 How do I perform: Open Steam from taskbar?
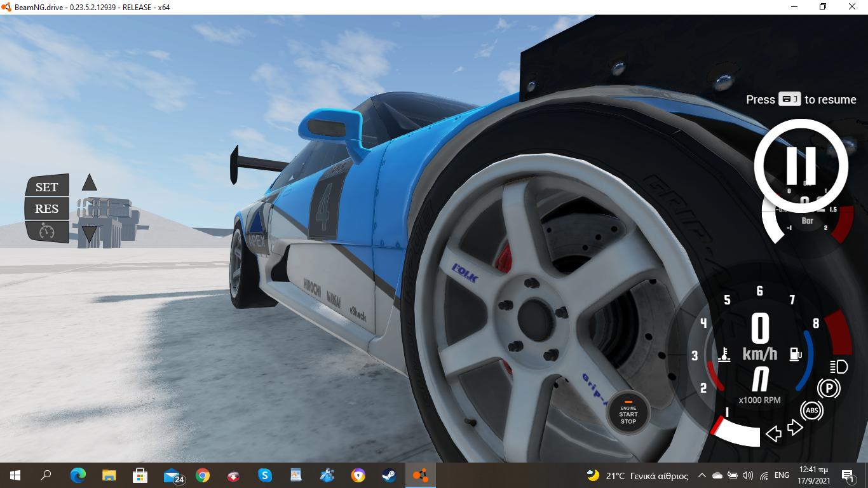(389, 475)
